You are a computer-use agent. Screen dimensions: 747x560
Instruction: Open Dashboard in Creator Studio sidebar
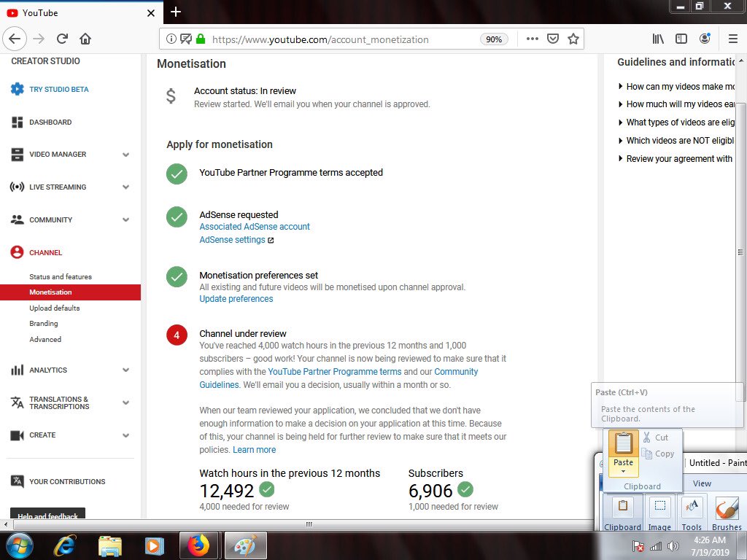coord(50,122)
